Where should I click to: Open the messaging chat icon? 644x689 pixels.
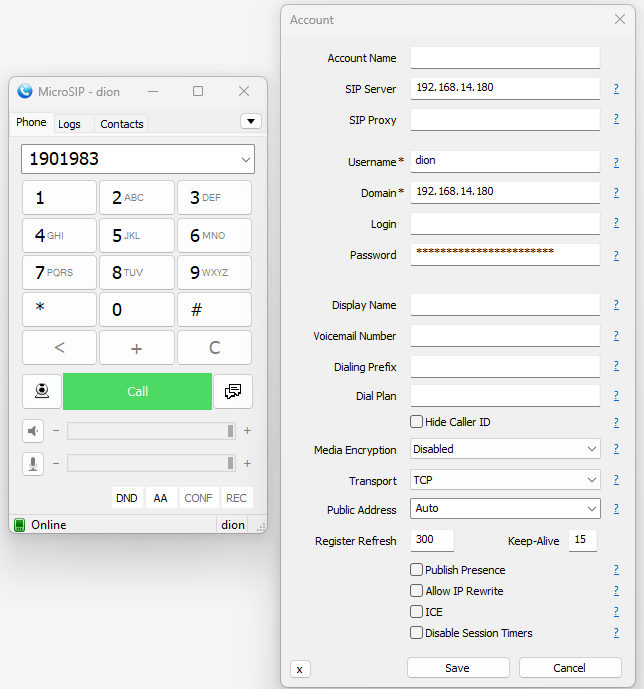[233, 391]
